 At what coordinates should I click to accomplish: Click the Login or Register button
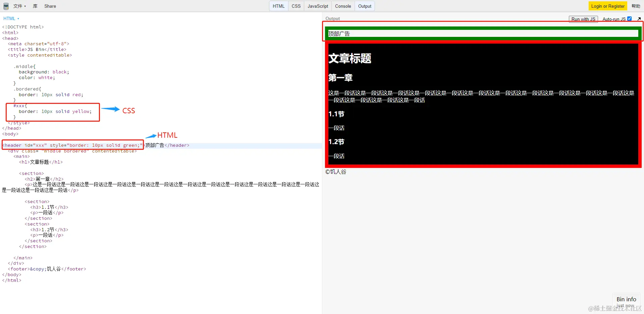click(x=608, y=6)
